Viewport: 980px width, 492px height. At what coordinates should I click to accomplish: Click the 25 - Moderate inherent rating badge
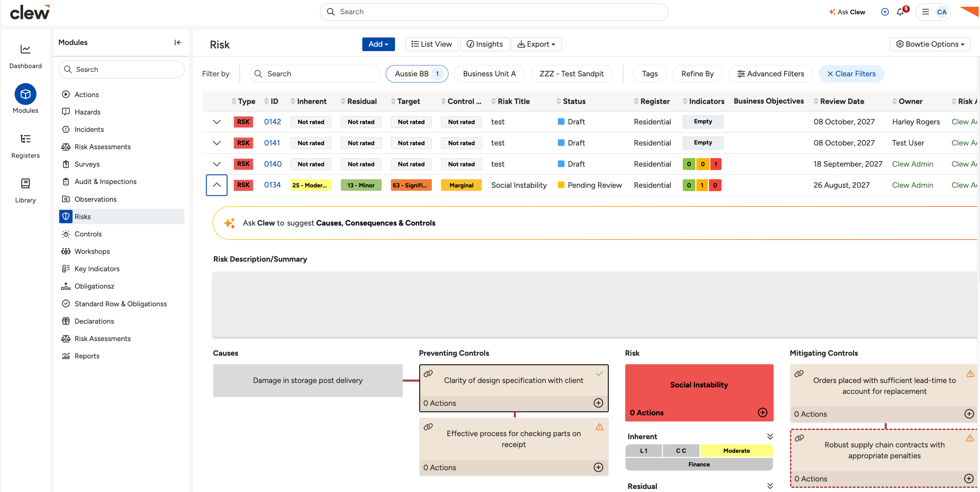click(311, 185)
